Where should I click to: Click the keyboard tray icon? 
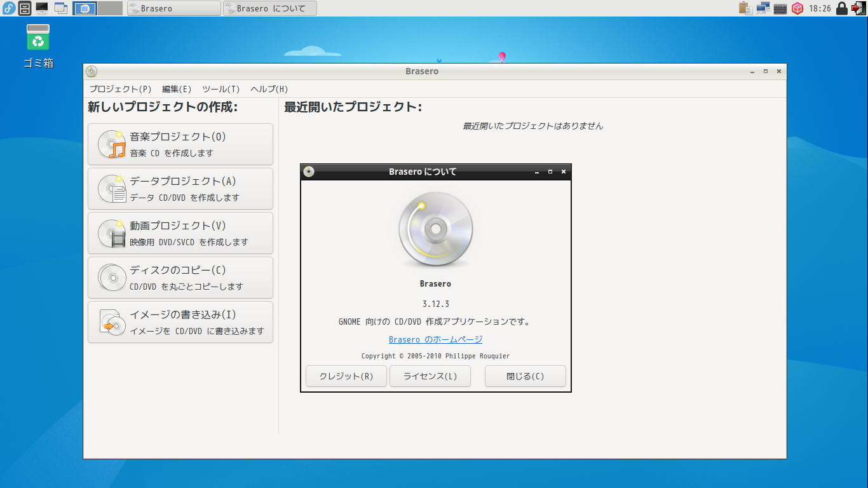click(x=781, y=9)
